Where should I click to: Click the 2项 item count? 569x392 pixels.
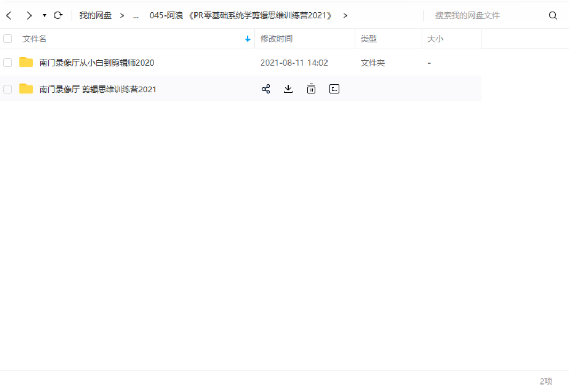point(546,381)
